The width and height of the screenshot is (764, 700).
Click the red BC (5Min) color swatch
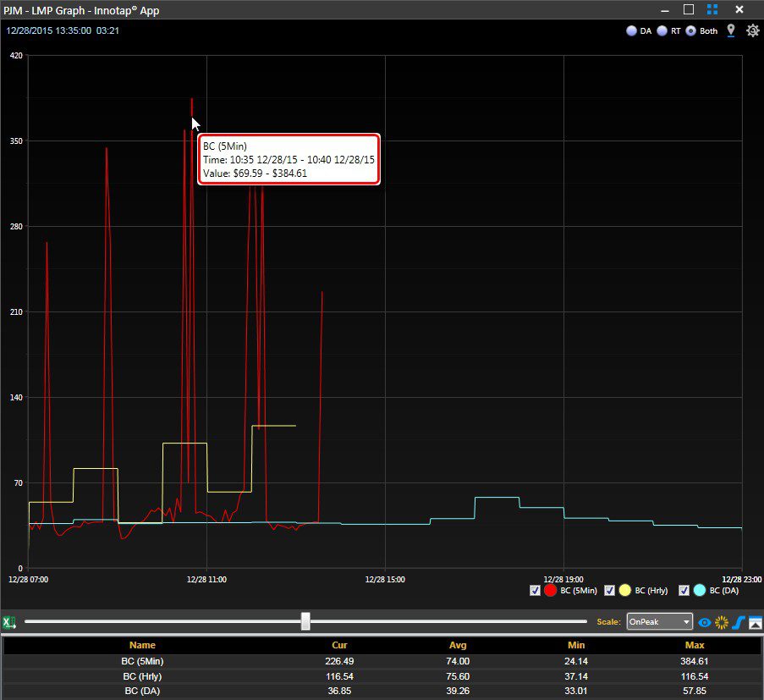551,591
